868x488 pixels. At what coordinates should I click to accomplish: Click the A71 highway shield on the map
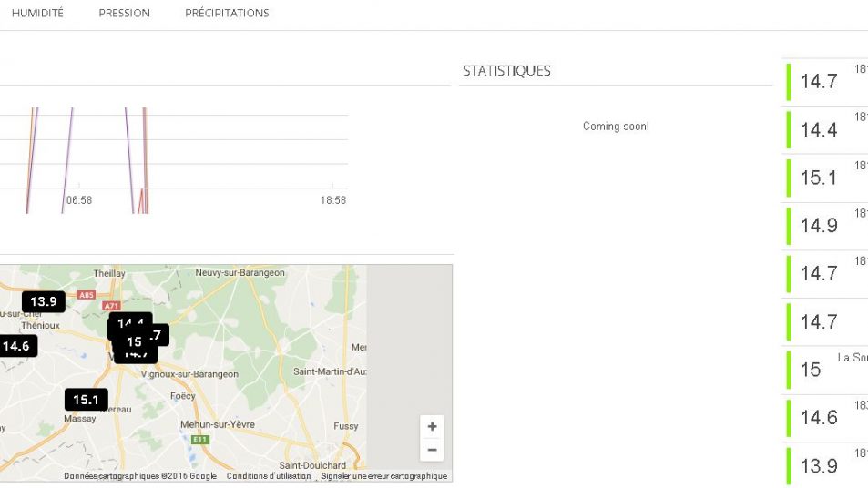click(x=112, y=306)
